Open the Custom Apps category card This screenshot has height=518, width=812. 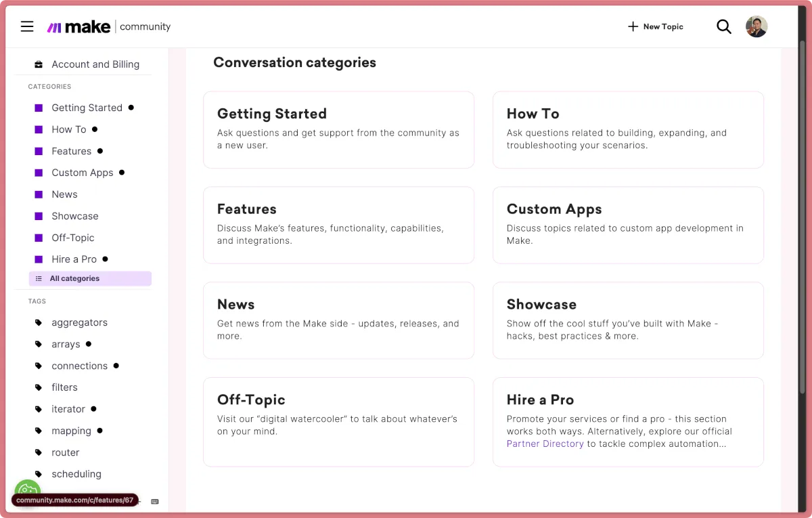628,225
